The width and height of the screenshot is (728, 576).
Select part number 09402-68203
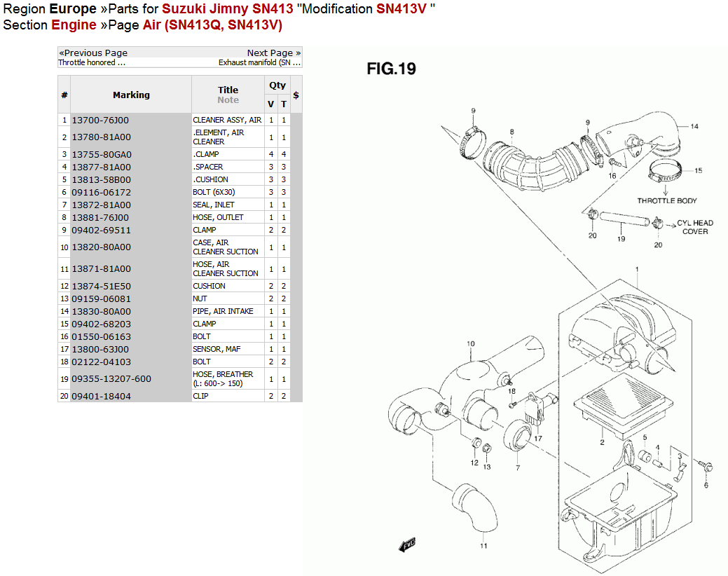101,324
